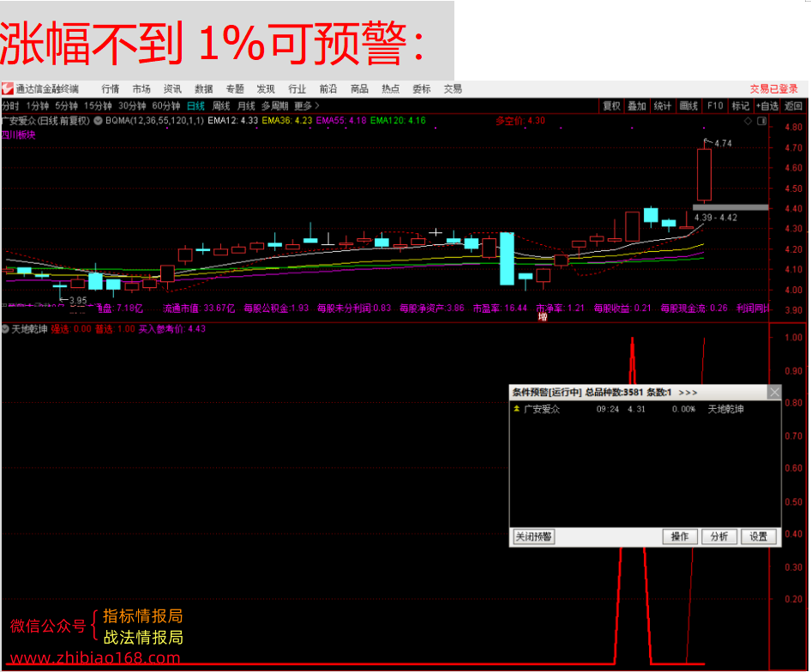Click the EMA36: 4.23 value
This screenshot has width=811, height=672.
point(287,121)
